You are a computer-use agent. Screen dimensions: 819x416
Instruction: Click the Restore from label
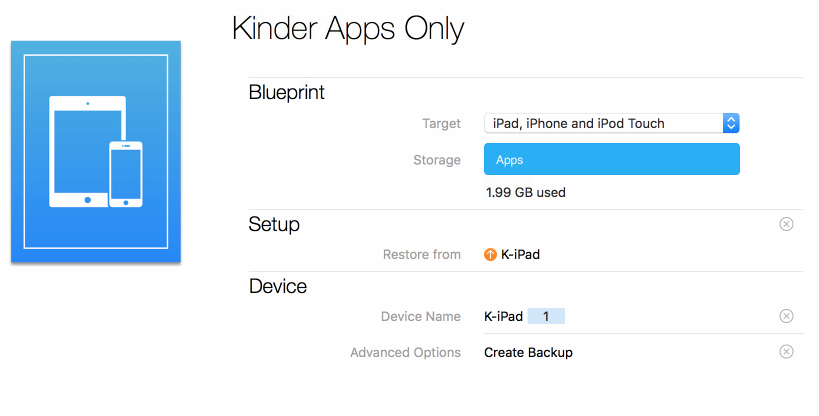421,255
